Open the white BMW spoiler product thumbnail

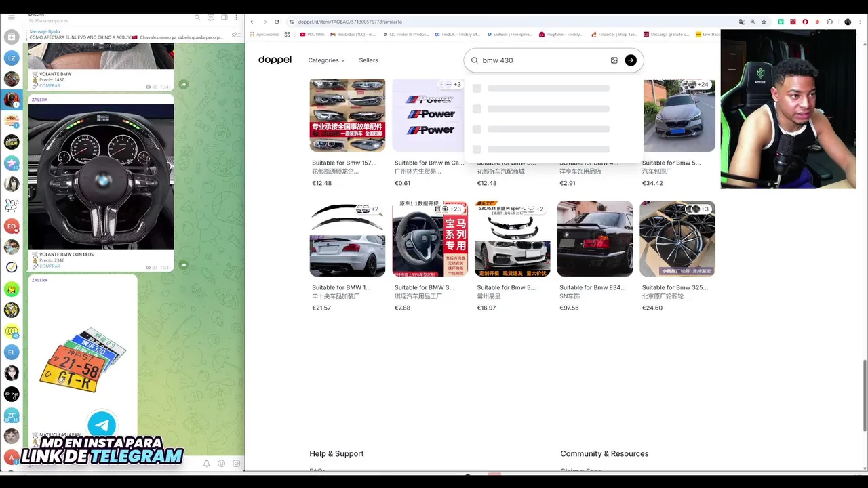[x=347, y=239]
